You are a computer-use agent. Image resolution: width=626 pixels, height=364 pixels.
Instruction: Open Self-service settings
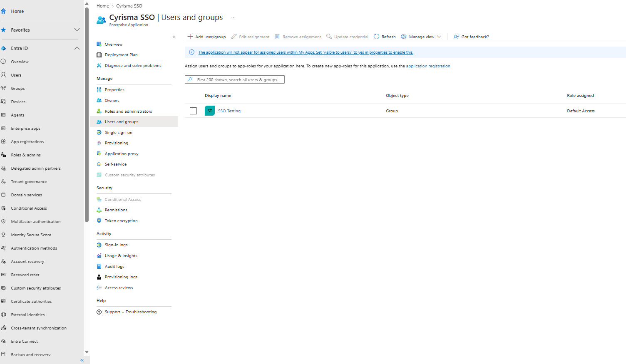(x=116, y=164)
